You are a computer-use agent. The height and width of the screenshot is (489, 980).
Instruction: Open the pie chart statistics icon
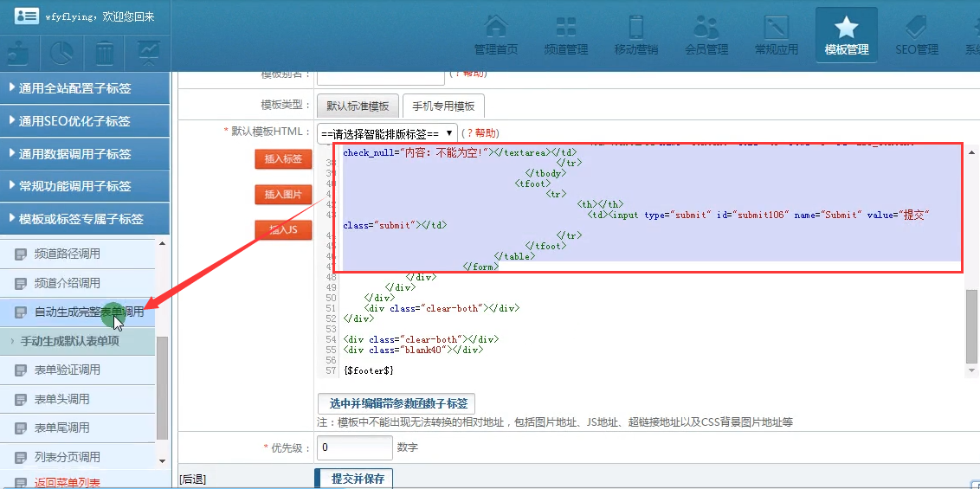click(61, 54)
